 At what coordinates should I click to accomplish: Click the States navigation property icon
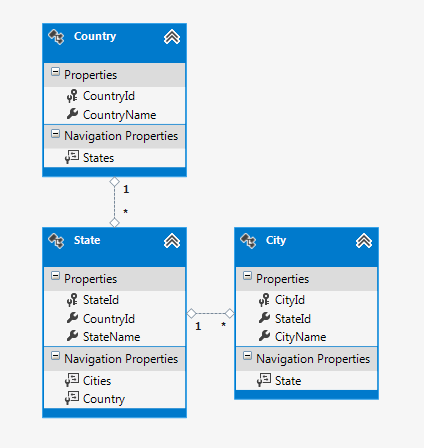point(72,157)
